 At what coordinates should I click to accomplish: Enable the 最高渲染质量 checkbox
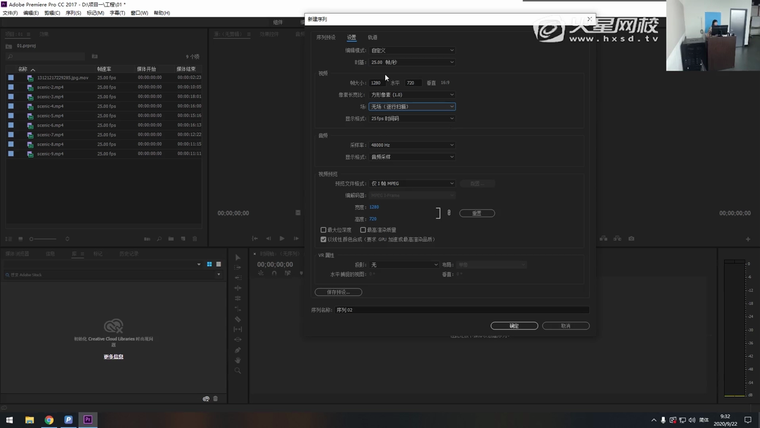click(362, 230)
